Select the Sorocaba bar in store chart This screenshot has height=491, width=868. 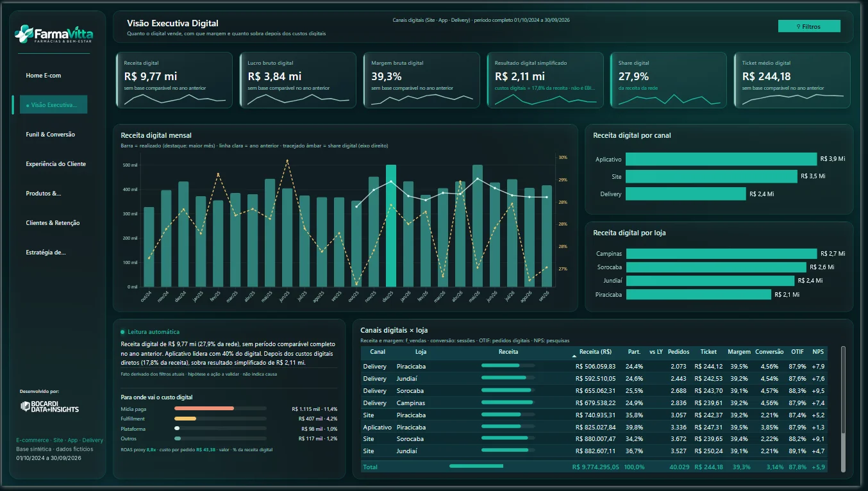716,267
